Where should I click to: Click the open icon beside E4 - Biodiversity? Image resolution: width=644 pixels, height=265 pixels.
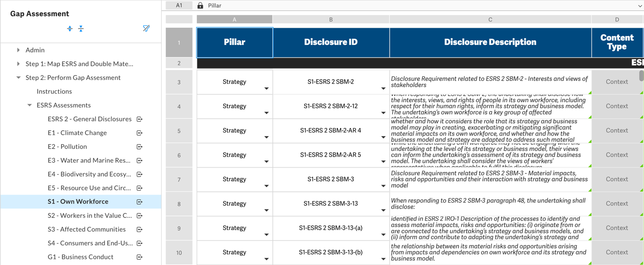click(x=140, y=174)
